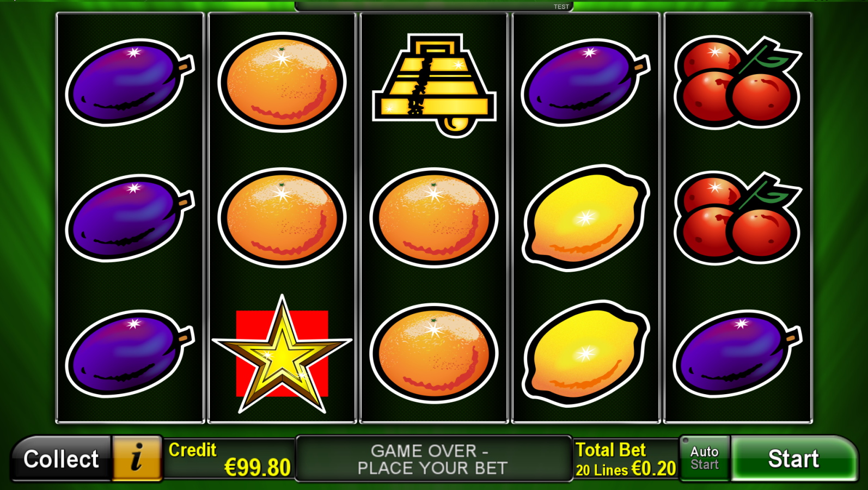Screen dimensions: 868x490
Task: Click the middle lemon in fourth reel
Action: pyautogui.click(x=586, y=218)
